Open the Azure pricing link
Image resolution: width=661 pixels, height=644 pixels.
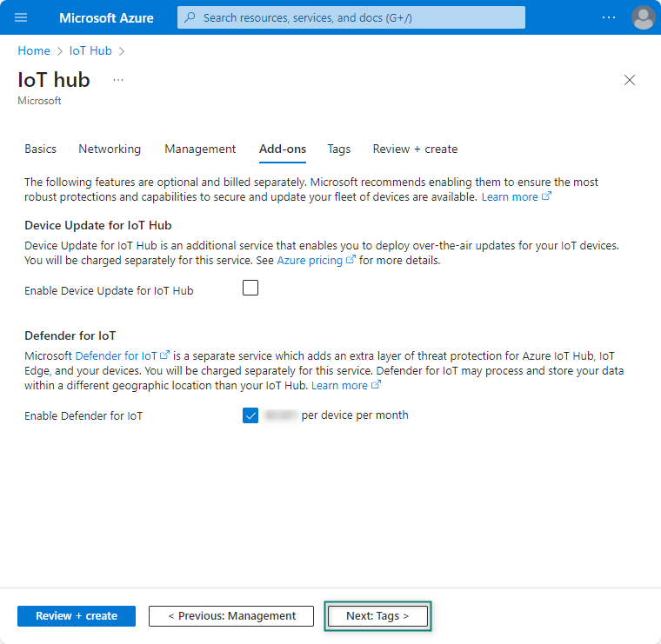[310, 260]
